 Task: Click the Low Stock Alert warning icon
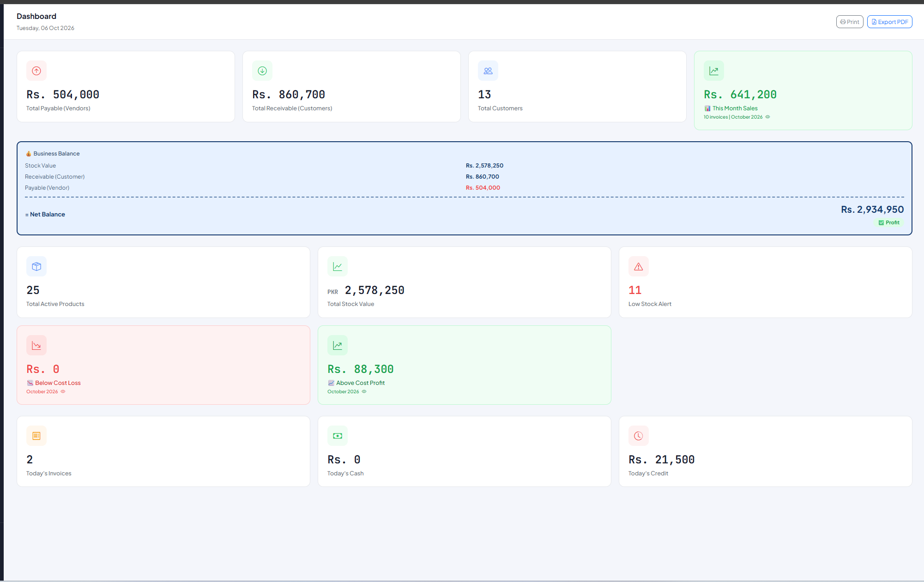coord(639,266)
